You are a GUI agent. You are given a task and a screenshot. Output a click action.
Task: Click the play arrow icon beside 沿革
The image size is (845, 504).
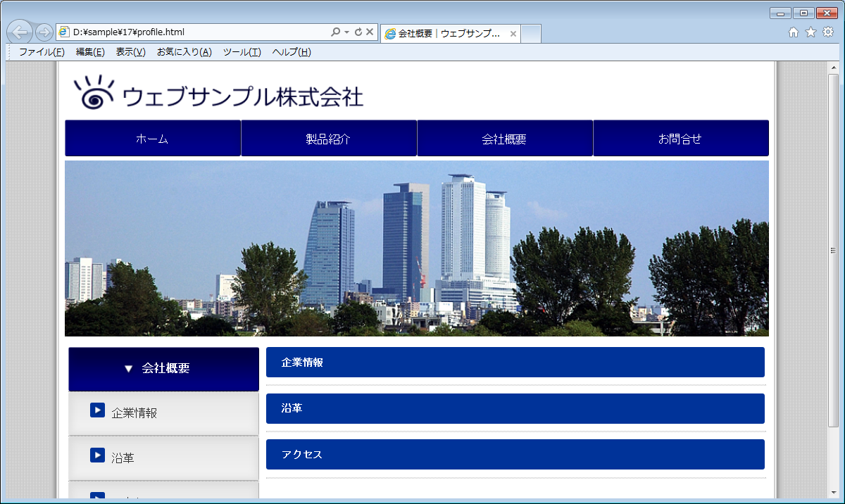point(97,455)
